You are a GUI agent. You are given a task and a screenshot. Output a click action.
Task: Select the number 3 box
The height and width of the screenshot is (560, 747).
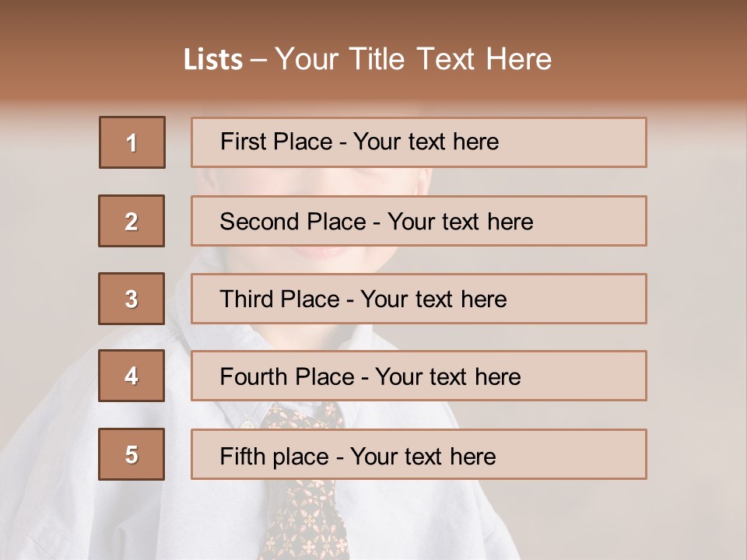pyautogui.click(x=132, y=299)
